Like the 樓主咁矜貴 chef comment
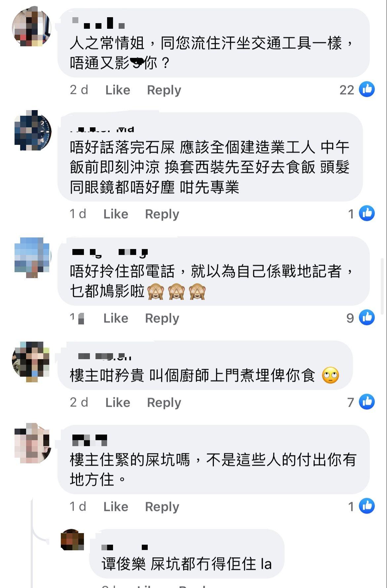 click(118, 402)
